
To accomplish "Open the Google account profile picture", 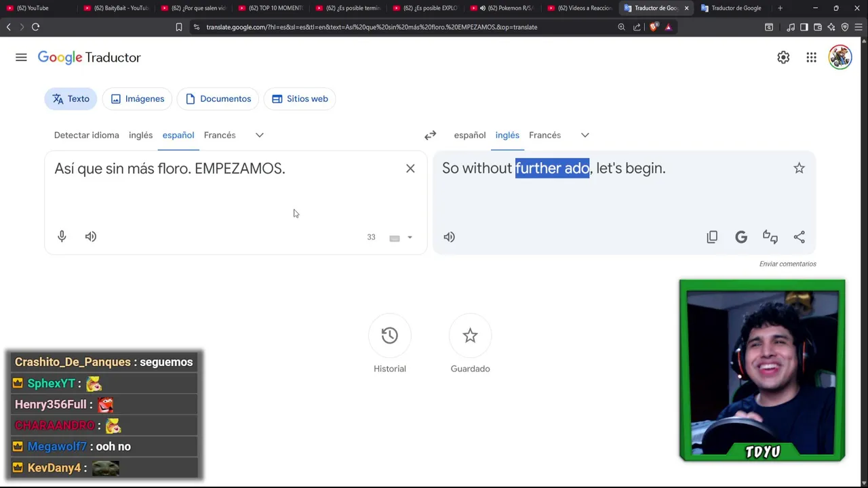I will tap(840, 58).
